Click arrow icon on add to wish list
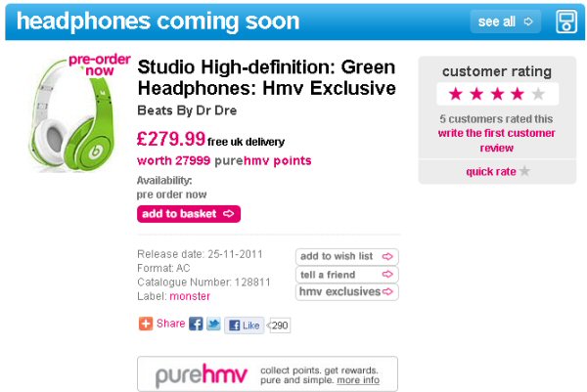Screen dimensions: 587x392 pyautogui.click(x=387, y=256)
